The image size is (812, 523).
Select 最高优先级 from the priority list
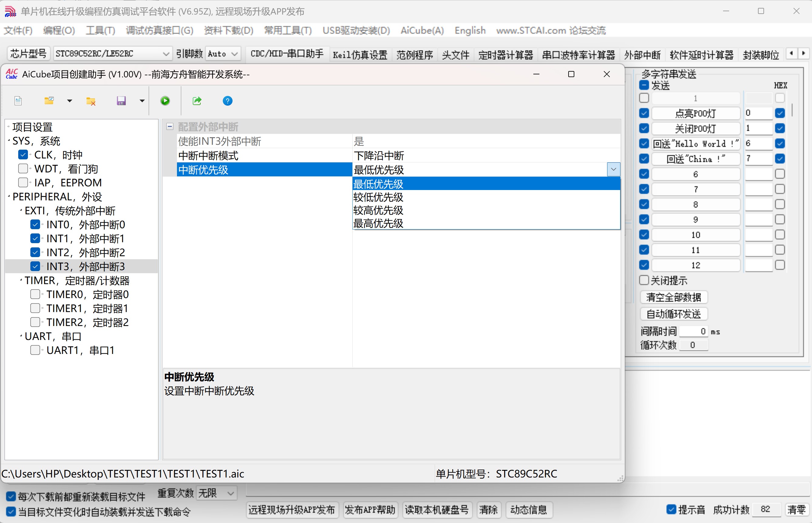(x=486, y=223)
